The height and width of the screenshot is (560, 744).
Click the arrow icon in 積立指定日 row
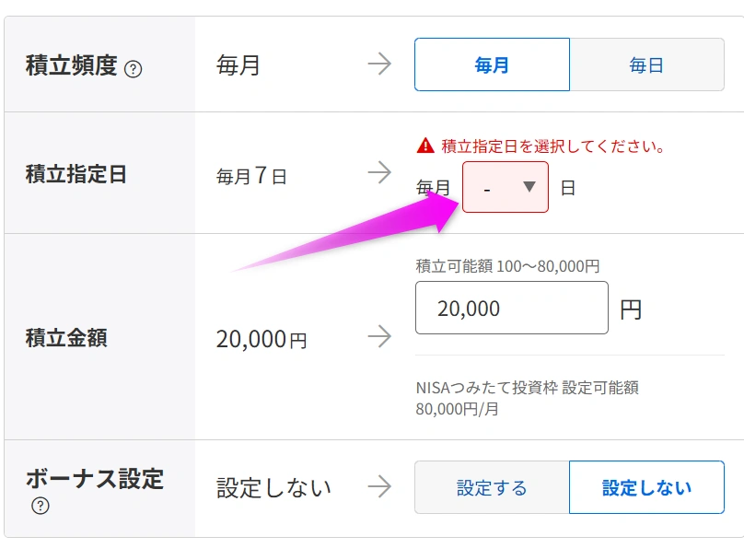click(379, 172)
